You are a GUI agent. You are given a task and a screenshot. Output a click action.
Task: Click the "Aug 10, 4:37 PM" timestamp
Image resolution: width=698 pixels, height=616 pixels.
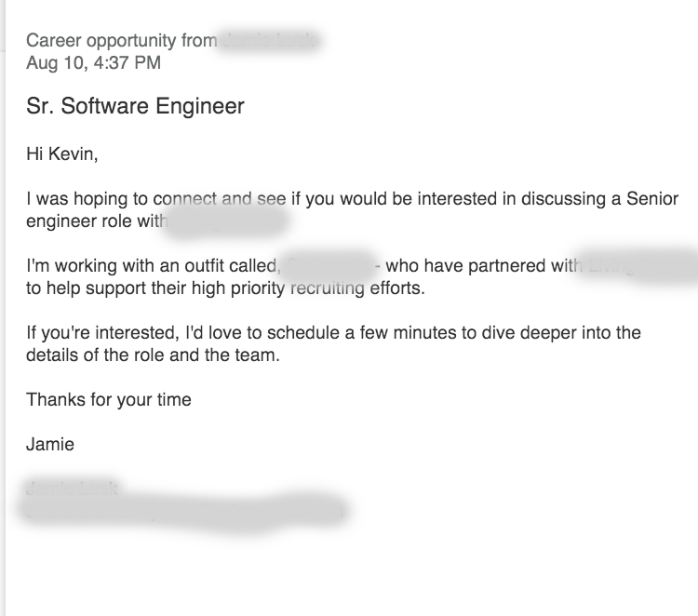click(x=93, y=62)
